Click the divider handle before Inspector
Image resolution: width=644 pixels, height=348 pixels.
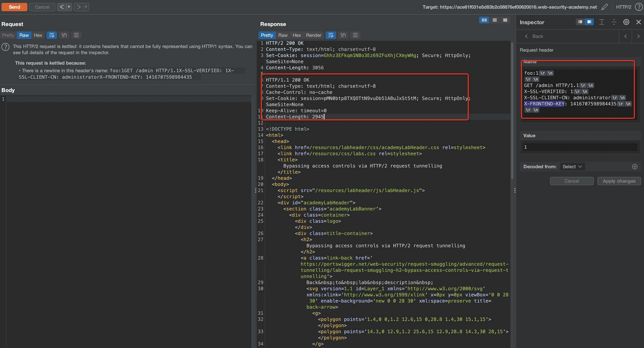(515, 191)
